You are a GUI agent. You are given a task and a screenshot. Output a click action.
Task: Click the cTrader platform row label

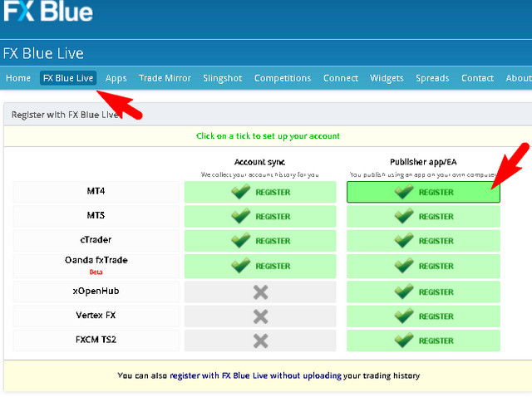96,240
